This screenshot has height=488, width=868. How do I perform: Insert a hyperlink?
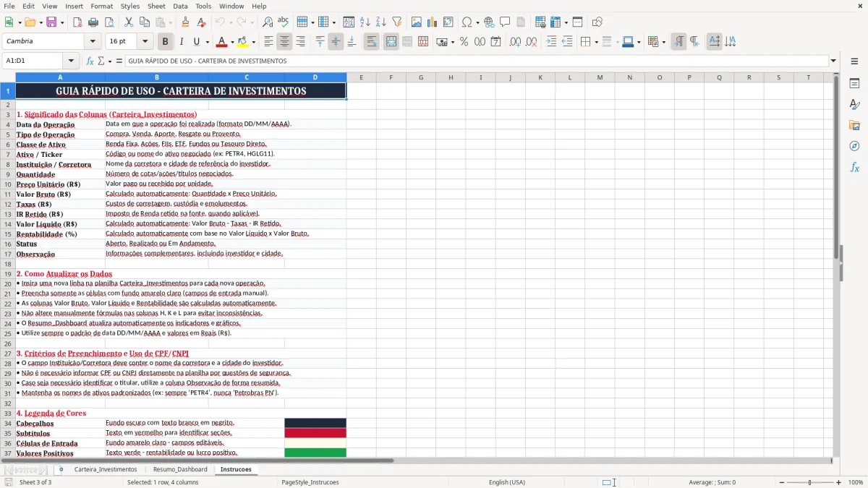489,22
